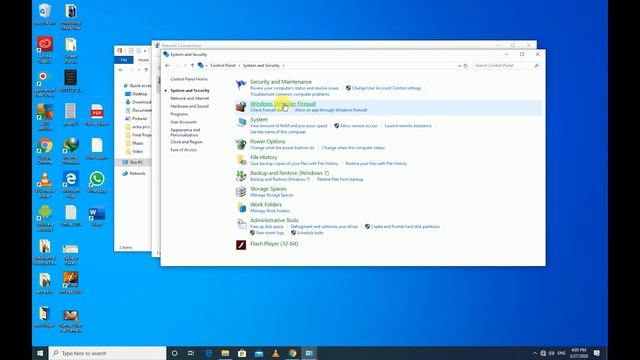
Task: Open the Word document desktop icon
Action: pyautogui.click(x=97, y=216)
